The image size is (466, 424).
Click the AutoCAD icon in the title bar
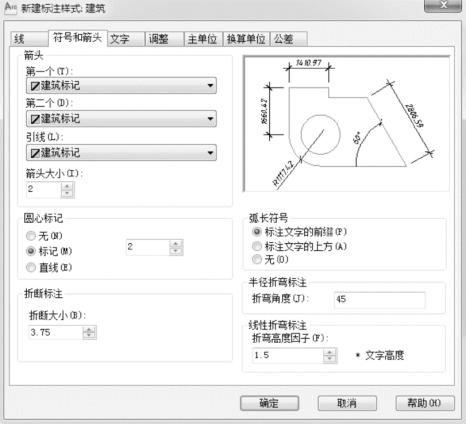[10, 8]
